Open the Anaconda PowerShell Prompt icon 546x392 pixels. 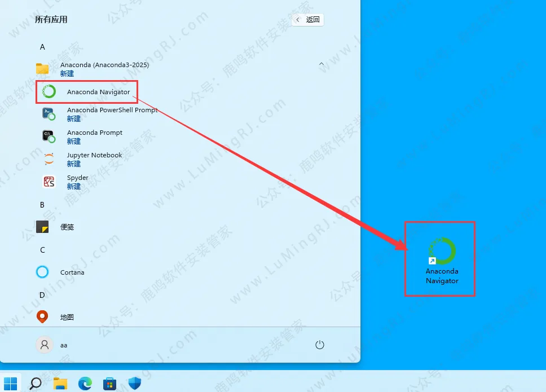point(49,114)
